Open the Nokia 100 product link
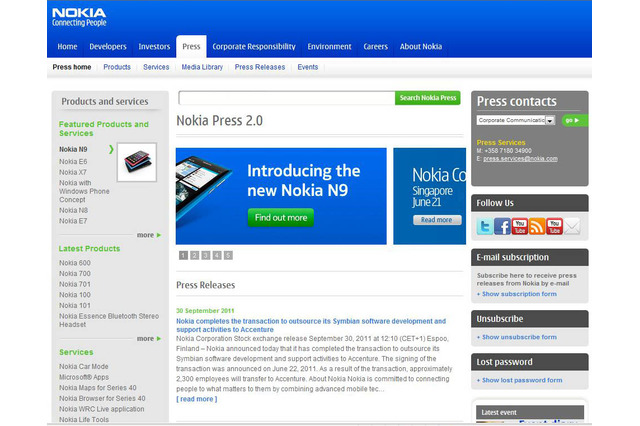 point(75,295)
